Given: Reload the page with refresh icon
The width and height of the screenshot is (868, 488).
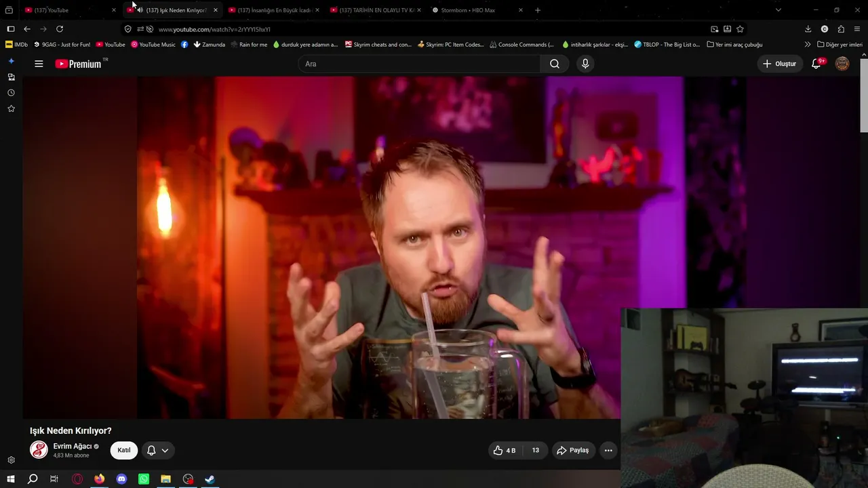Looking at the screenshot, I should [60, 29].
